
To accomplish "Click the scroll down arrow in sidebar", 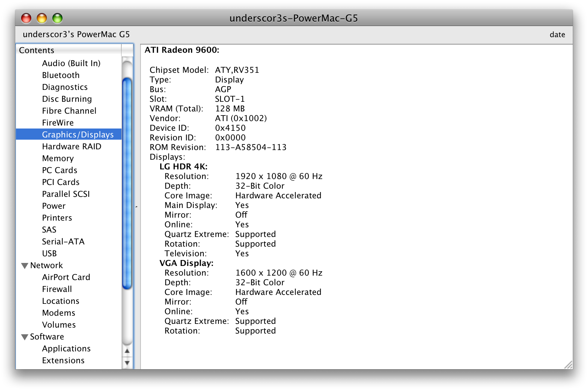I will pos(127,363).
